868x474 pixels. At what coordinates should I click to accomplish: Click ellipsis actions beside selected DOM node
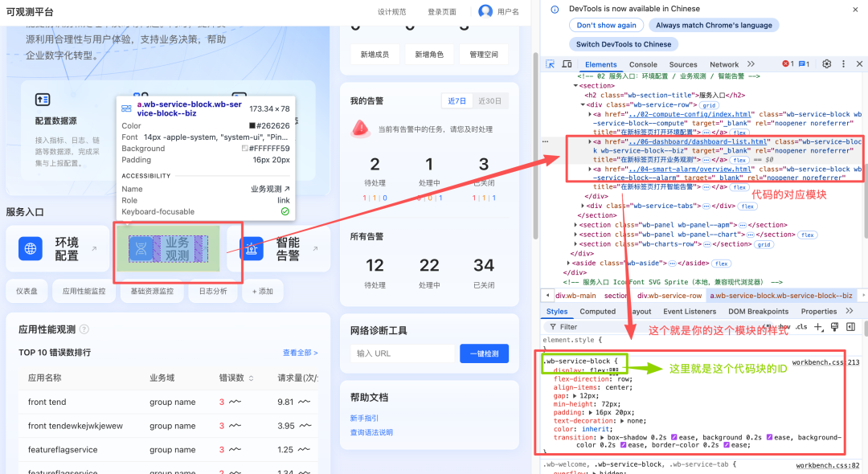coord(545,141)
